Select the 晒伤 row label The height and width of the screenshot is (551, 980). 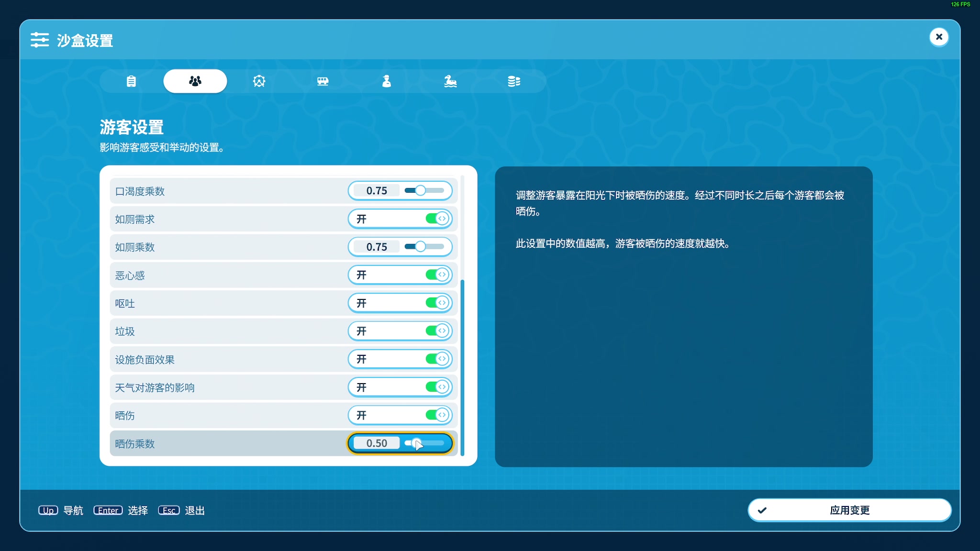[x=125, y=416]
